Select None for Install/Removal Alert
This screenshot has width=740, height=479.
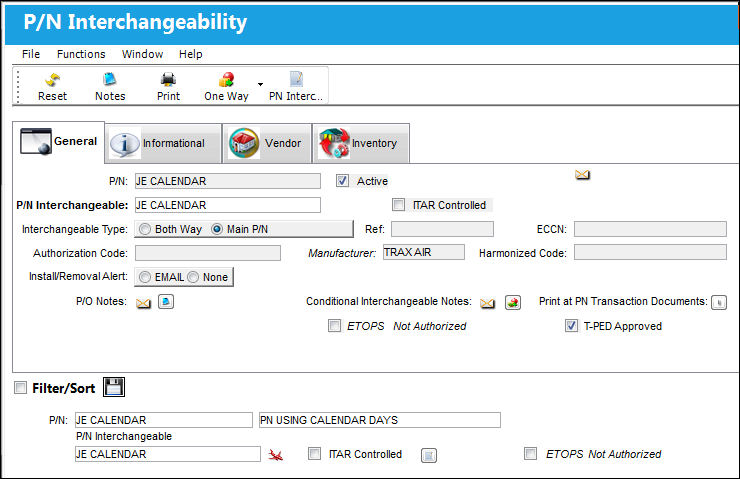point(193,277)
